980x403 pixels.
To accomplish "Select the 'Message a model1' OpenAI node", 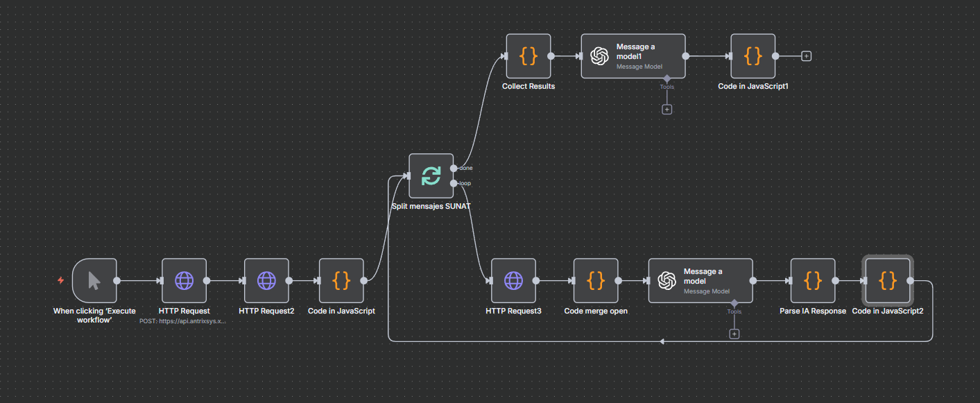I will pyautogui.click(x=633, y=56).
